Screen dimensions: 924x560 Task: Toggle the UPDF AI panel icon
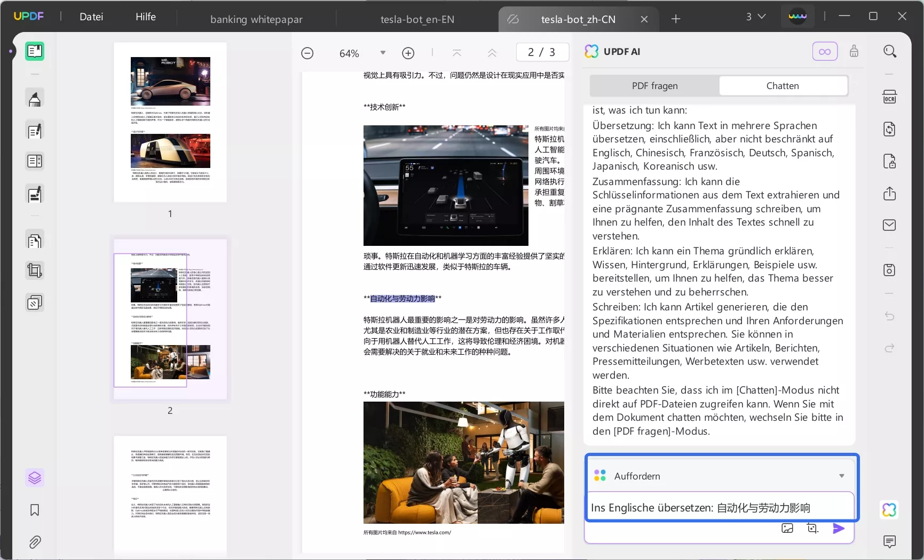click(x=889, y=510)
